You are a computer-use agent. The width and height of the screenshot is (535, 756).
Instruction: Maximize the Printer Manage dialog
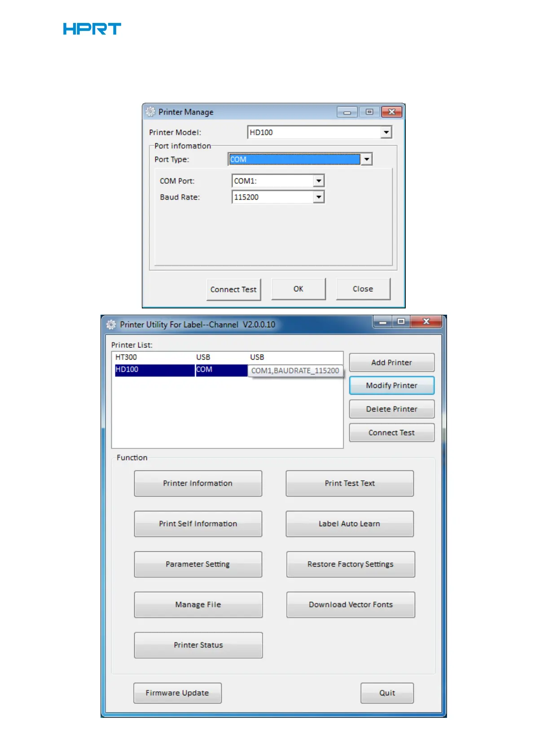[369, 112]
